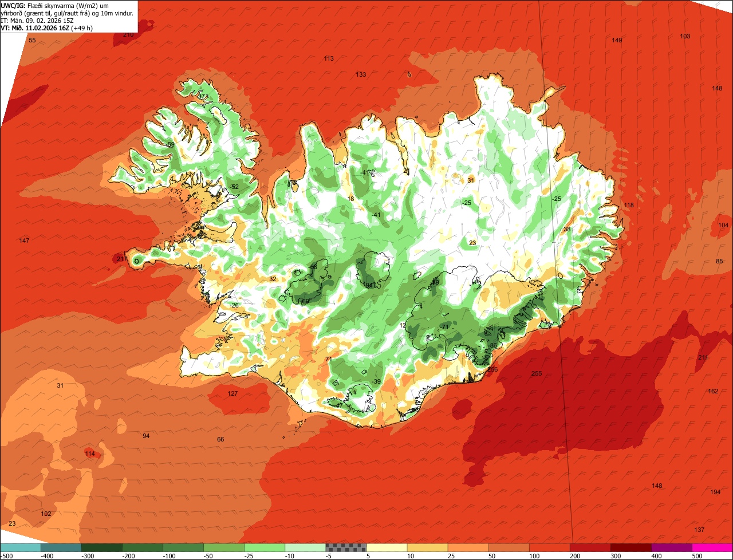Select legend color swatch between 100 and 200
The width and height of the screenshot is (733, 560).
point(549,547)
